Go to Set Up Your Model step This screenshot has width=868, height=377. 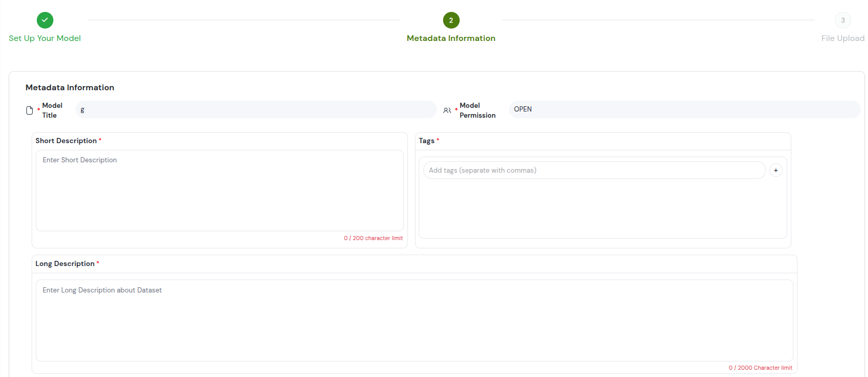point(45,38)
